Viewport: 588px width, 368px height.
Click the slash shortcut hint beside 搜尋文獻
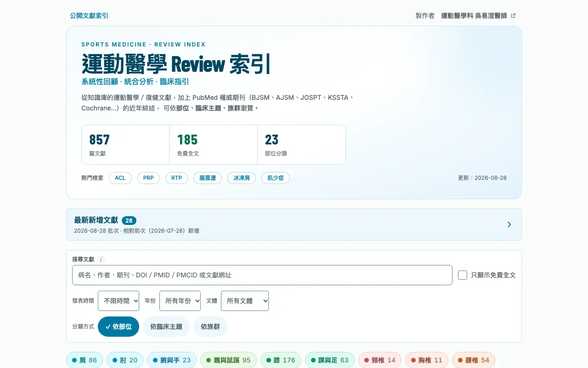(101, 259)
